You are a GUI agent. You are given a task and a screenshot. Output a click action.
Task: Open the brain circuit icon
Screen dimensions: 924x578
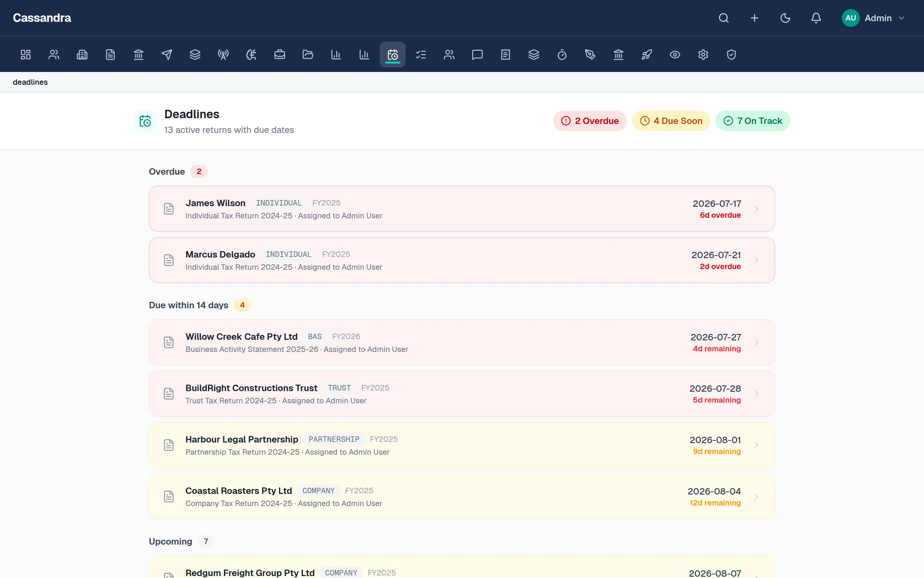click(x=251, y=54)
